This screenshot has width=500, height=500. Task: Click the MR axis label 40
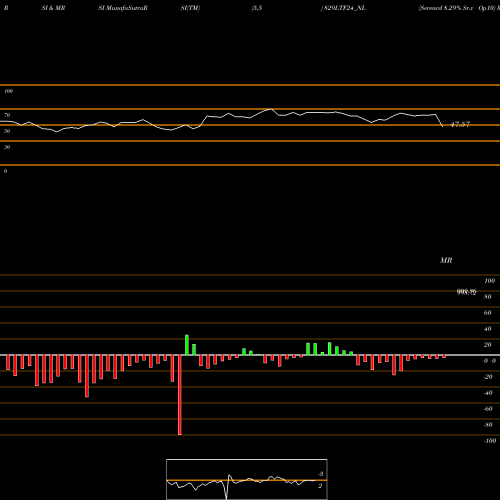click(x=488, y=329)
